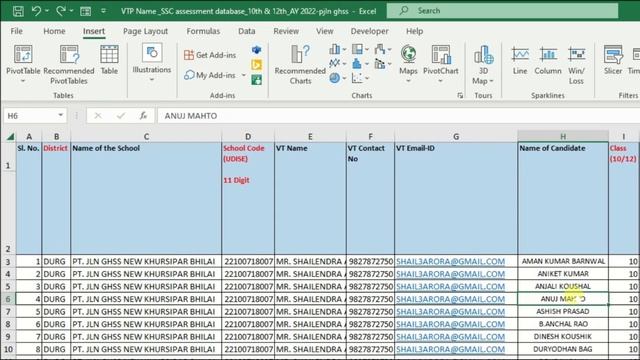Screen dimensions: 640x360
Task: Switch to the Home tab
Action: pos(54,31)
